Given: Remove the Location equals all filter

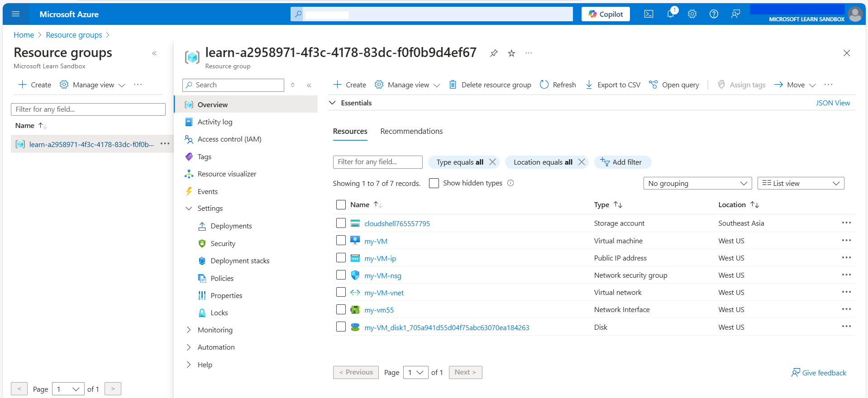Looking at the screenshot, I should 582,162.
